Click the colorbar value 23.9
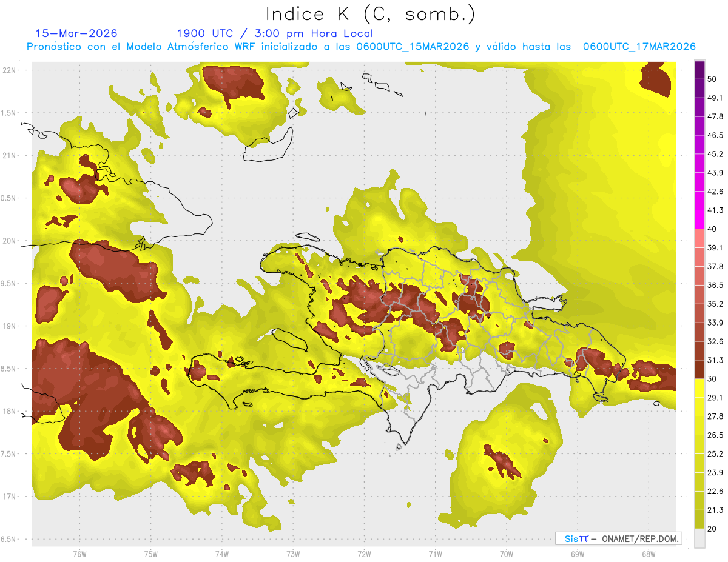 tap(715, 473)
